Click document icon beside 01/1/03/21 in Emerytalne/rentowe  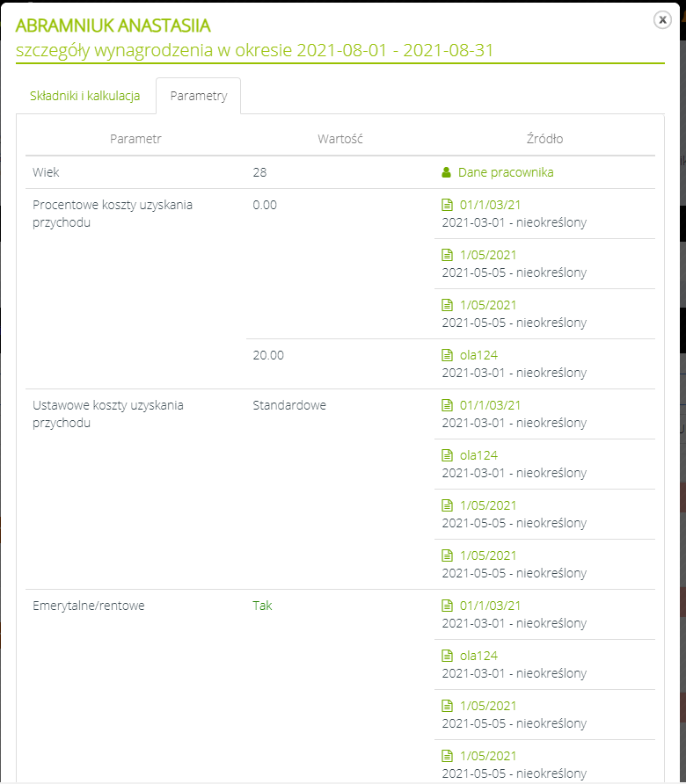446,606
